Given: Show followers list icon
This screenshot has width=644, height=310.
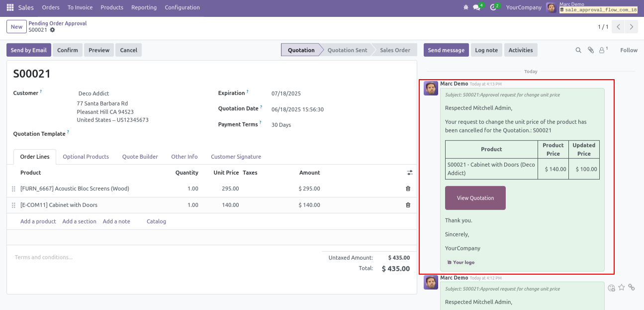Looking at the screenshot, I should click(x=604, y=50).
